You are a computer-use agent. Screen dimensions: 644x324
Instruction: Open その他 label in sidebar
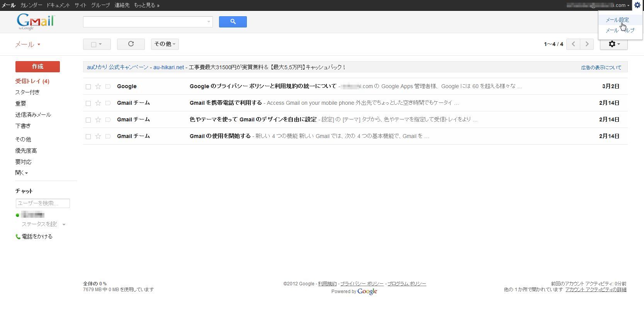(23, 140)
